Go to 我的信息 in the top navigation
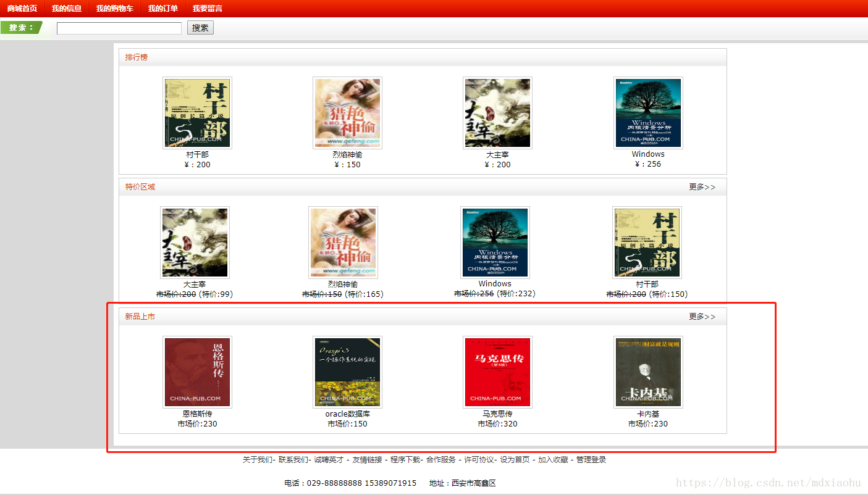This screenshot has width=868, height=495. click(67, 9)
